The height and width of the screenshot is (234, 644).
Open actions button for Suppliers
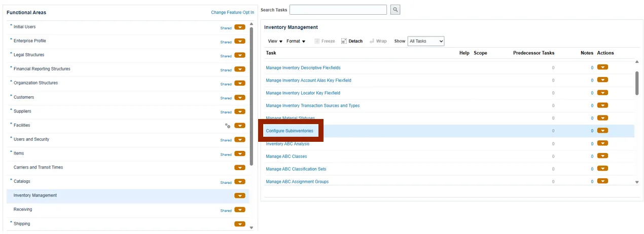pyautogui.click(x=240, y=111)
